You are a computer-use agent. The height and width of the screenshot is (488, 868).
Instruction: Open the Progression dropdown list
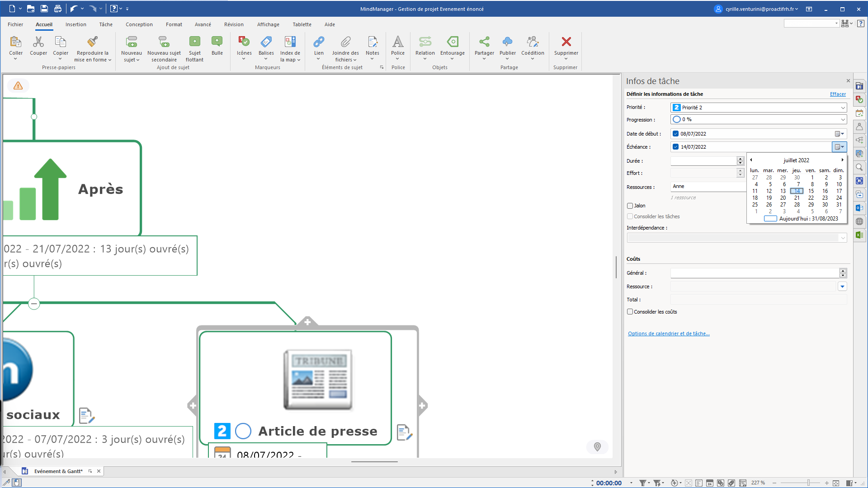[843, 120]
